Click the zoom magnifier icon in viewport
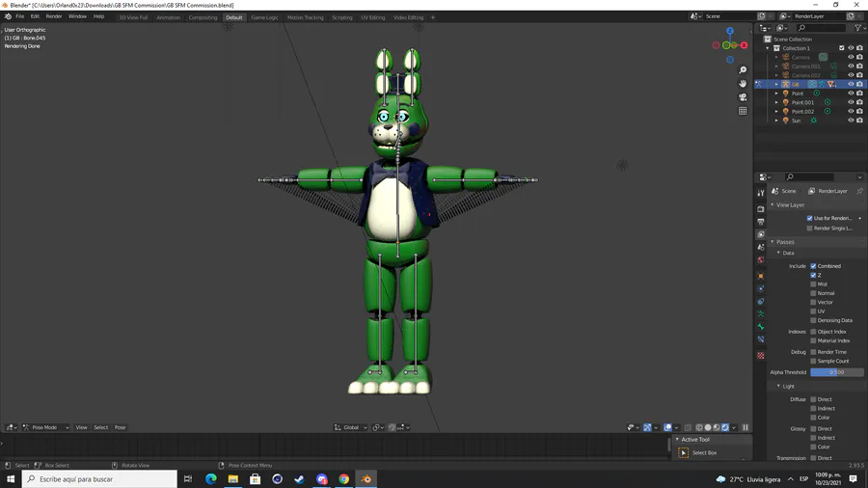This screenshot has height=488, width=868. (743, 70)
